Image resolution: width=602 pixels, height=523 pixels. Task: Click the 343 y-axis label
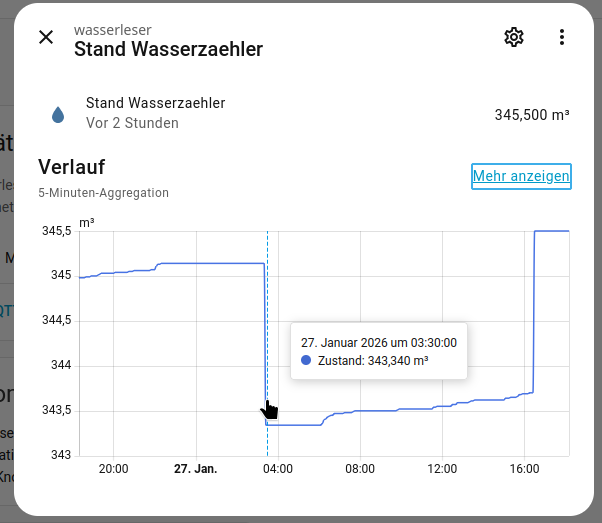61,455
